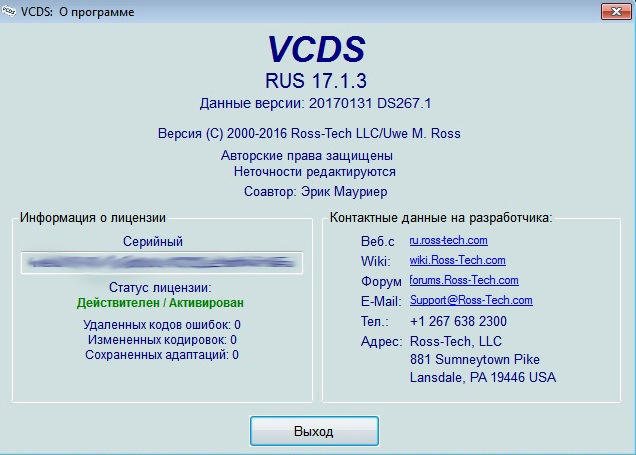Open the wiki.Ross-Tech.com link
636x455 pixels.
pyautogui.click(x=457, y=260)
